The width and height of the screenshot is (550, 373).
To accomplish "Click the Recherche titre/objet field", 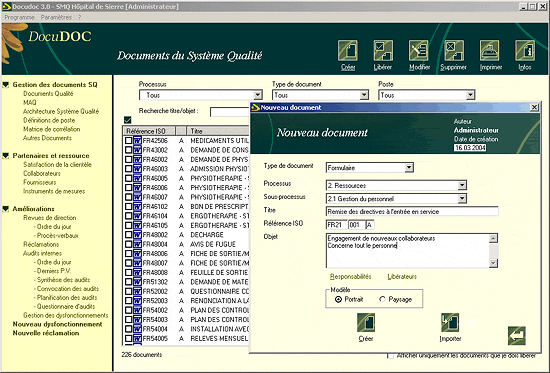I will tap(229, 112).
